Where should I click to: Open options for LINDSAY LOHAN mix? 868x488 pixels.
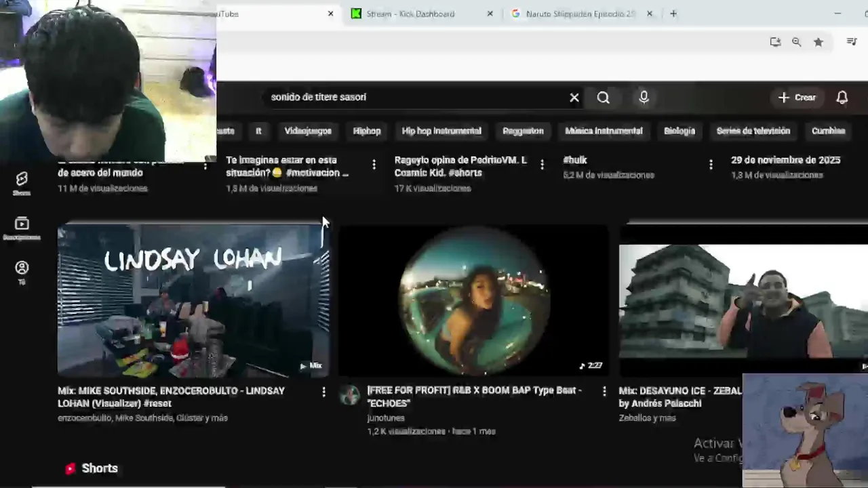(323, 392)
